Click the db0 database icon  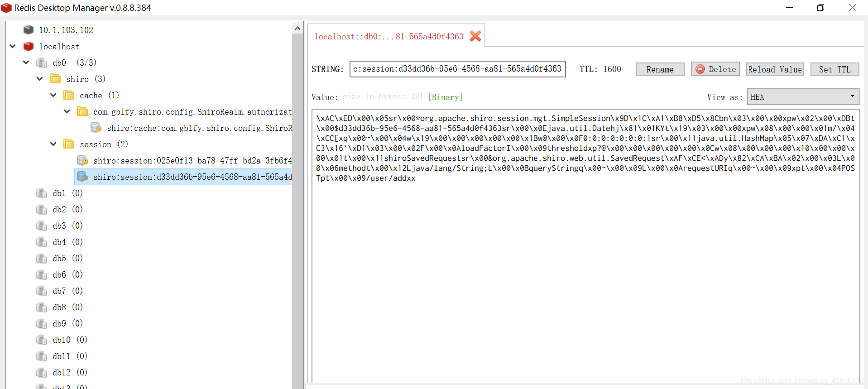42,62
